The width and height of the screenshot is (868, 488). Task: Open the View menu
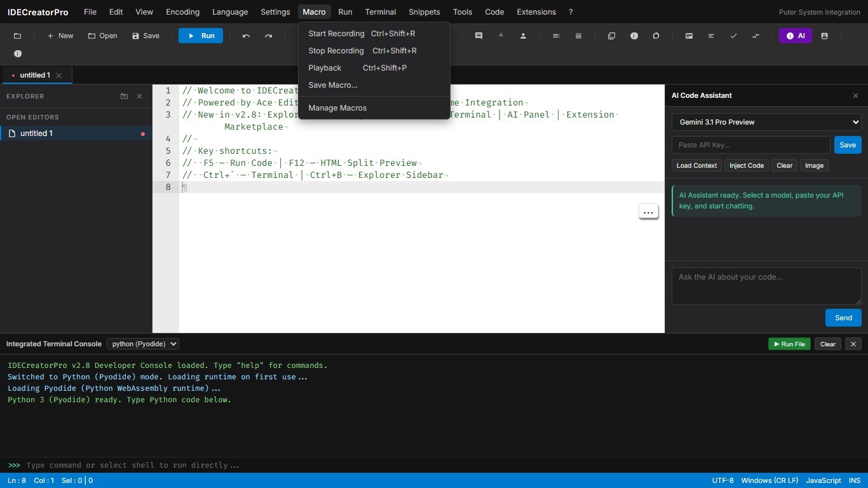coord(144,12)
